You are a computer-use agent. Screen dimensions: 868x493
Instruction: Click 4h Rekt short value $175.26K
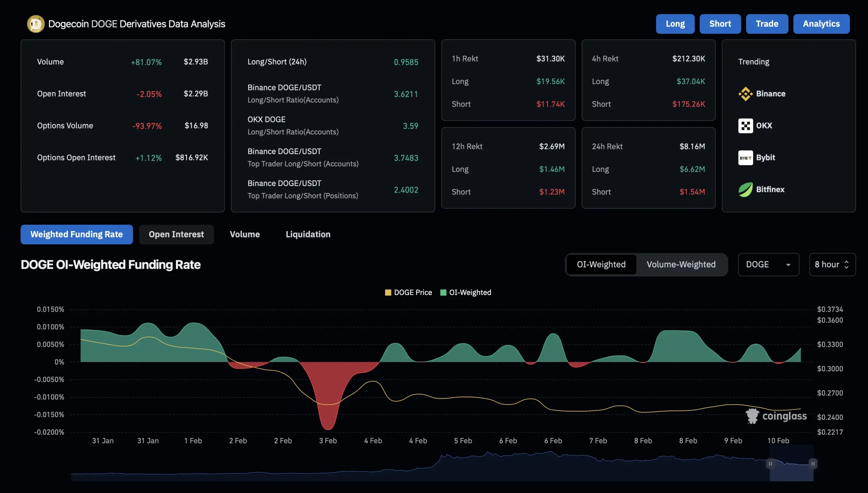pyautogui.click(x=689, y=104)
